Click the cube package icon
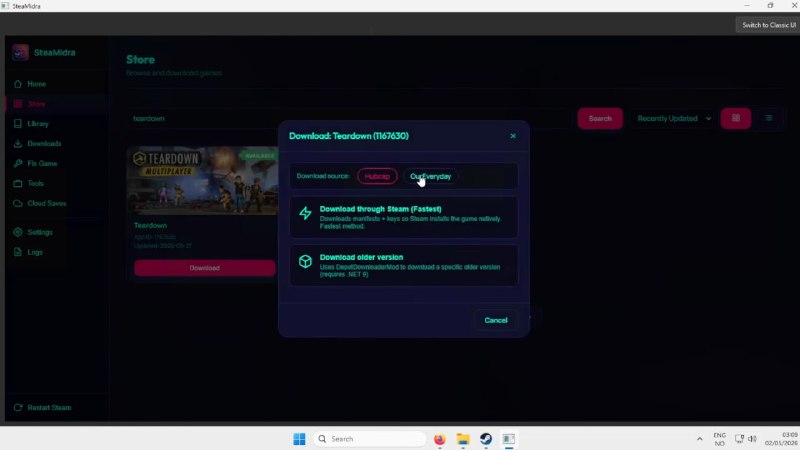The height and width of the screenshot is (450, 800). [305, 261]
